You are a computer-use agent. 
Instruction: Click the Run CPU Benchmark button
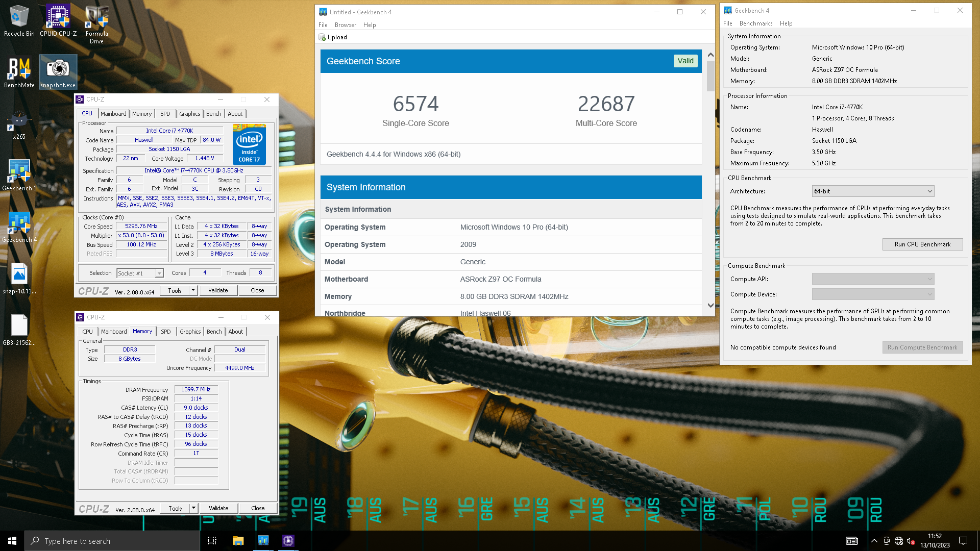coord(922,244)
